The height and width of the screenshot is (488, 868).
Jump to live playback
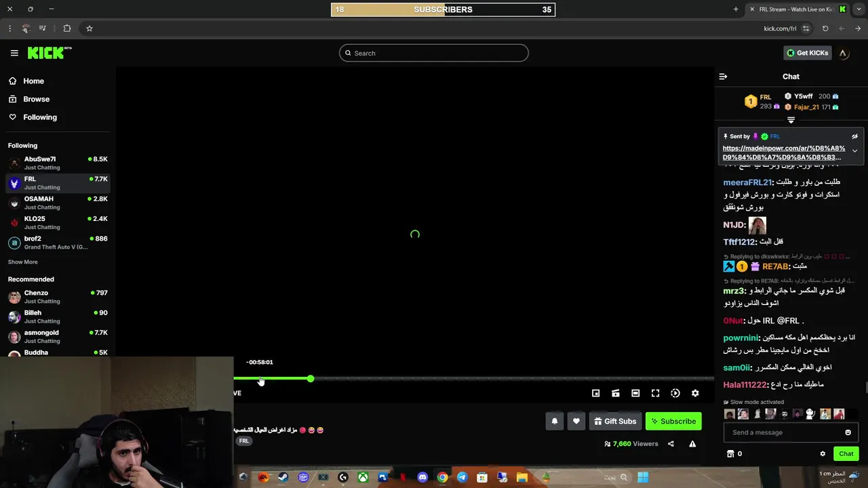pos(675,393)
